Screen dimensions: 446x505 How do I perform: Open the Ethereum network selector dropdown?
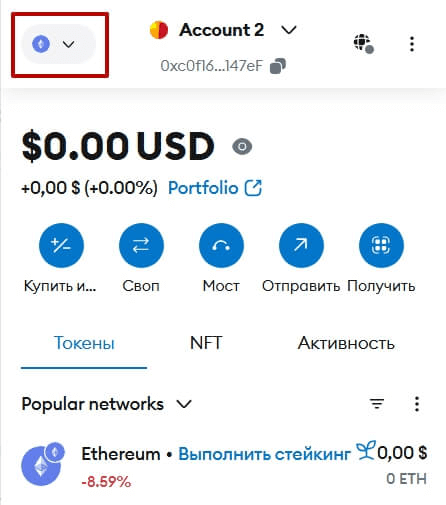[59, 44]
